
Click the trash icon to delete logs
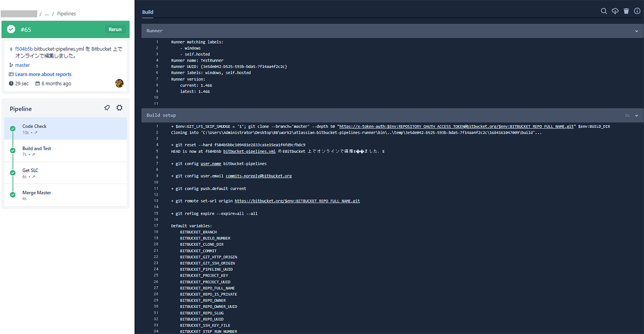coord(626,11)
